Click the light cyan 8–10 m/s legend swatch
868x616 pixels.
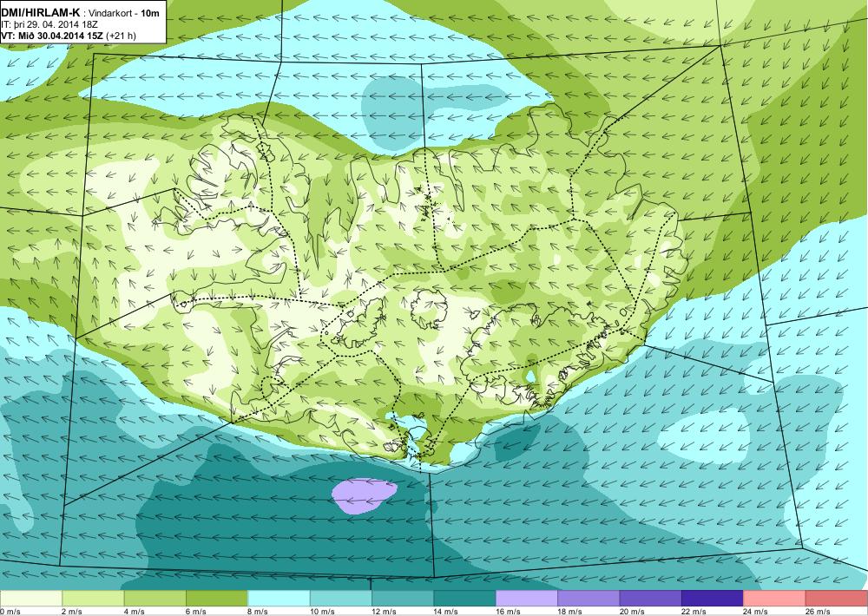[279, 599]
